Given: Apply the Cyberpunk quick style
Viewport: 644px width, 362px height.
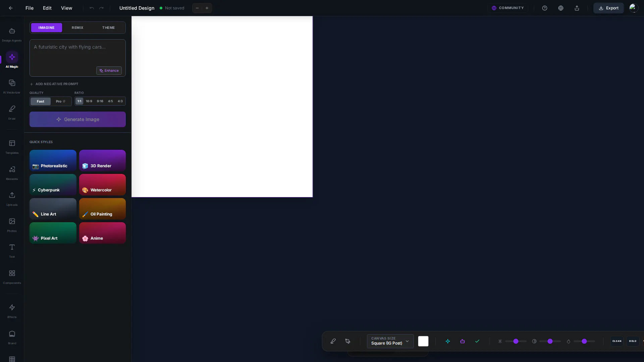Looking at the screenshot, I should point(53,185).
